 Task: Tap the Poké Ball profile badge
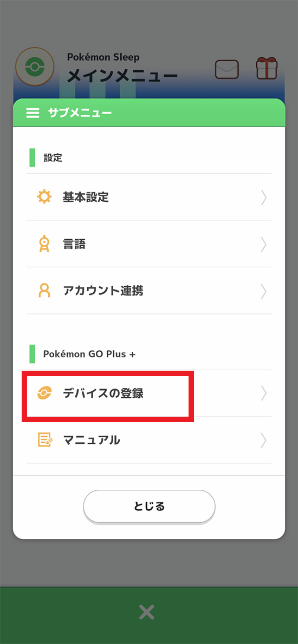point(35,66)
